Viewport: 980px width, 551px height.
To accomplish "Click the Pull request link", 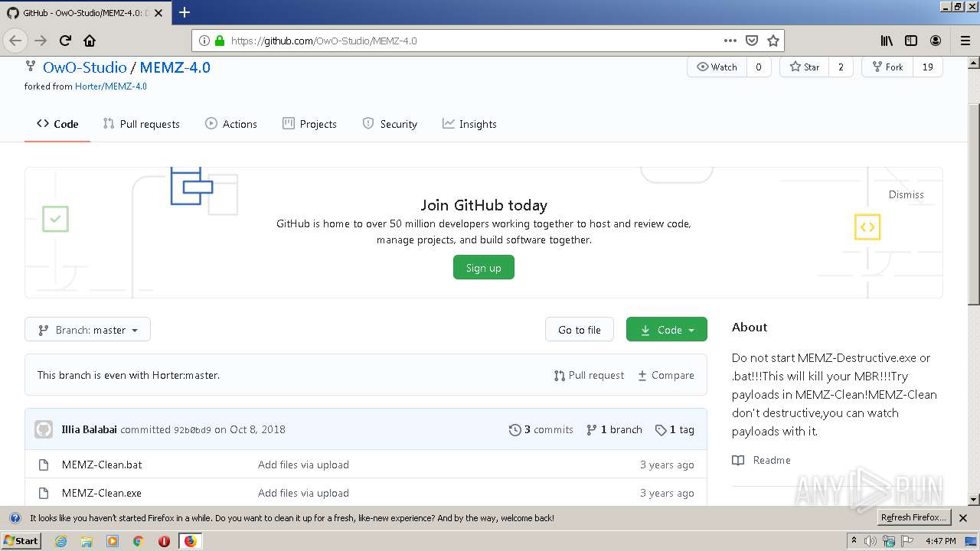I will [x=589, y=375].
